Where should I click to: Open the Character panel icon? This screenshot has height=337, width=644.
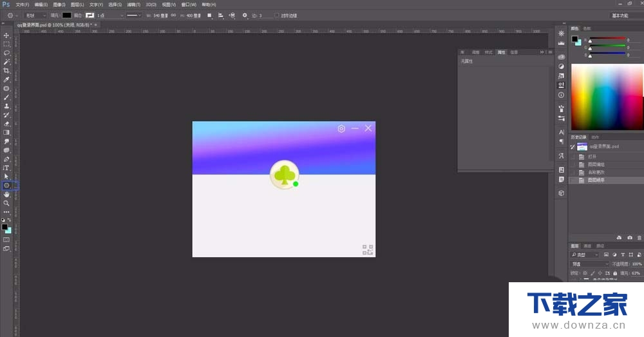point(562,132)
